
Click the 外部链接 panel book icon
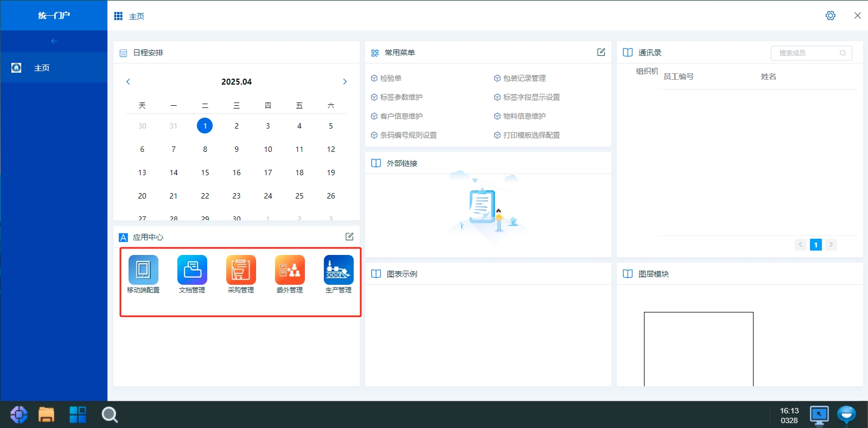coord(376,163)
